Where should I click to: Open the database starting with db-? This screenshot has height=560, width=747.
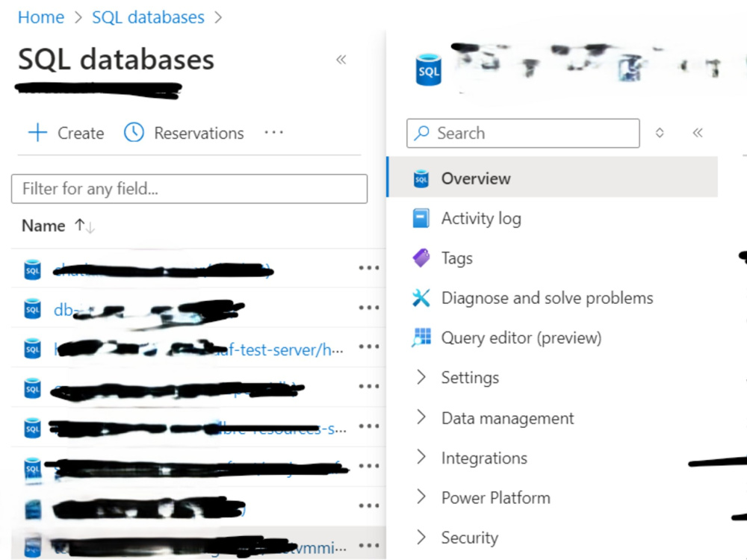pos(149,310)
